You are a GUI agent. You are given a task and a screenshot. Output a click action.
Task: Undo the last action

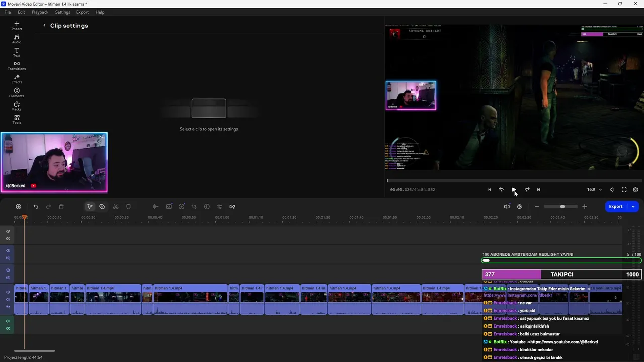coord(36,207)
